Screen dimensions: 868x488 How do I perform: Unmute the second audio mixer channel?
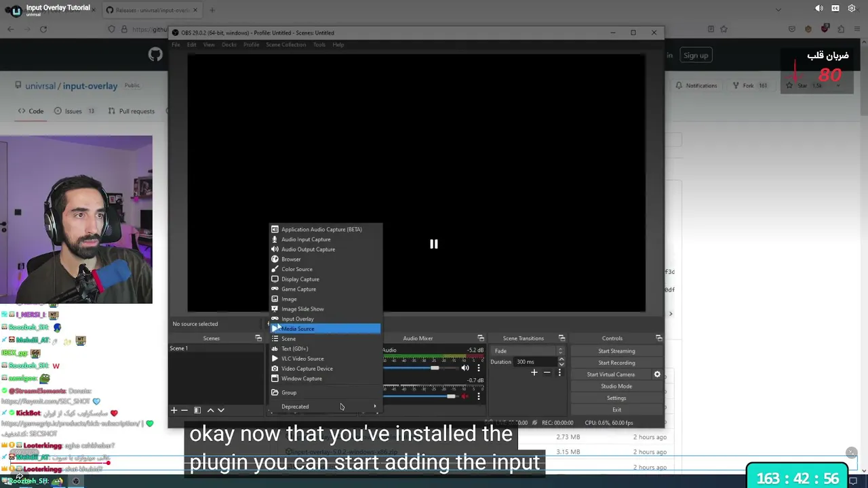pos(465,396)
